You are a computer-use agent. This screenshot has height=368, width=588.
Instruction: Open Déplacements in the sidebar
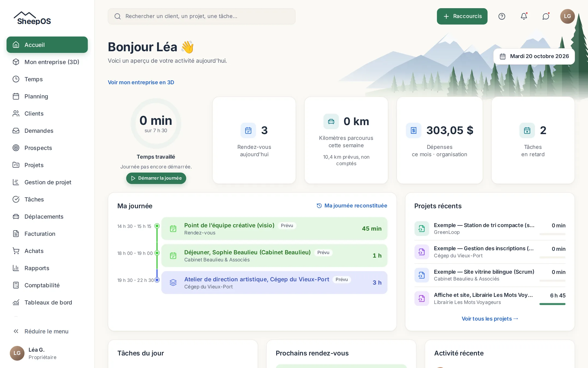[x=47, y=216]
